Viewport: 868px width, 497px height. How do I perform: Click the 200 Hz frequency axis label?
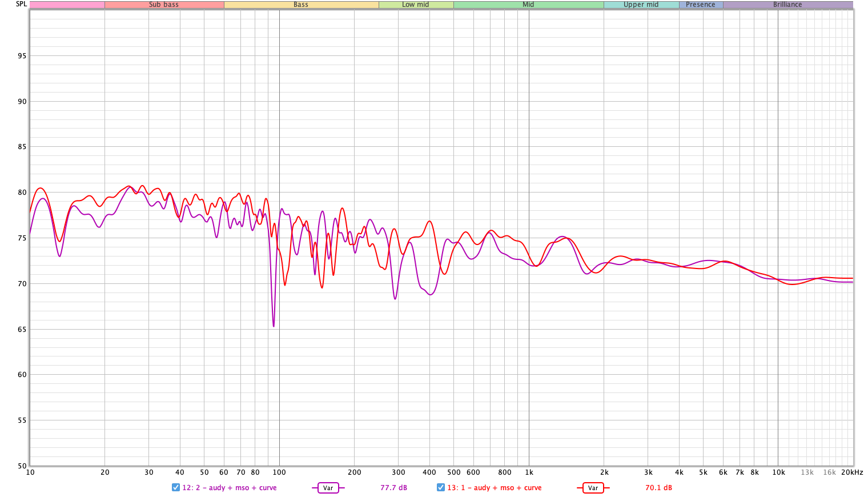[x=355, y=472]
